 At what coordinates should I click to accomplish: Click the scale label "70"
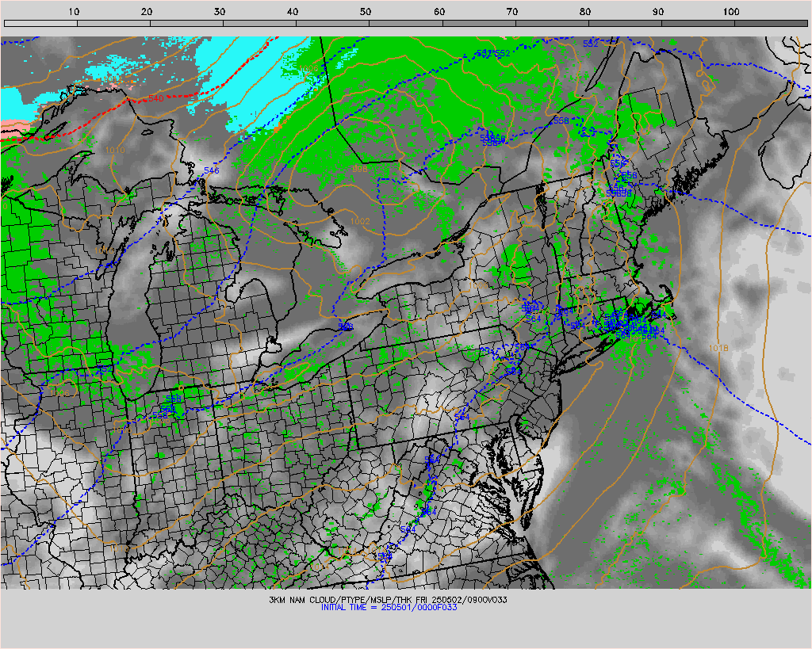pos(512,11)
